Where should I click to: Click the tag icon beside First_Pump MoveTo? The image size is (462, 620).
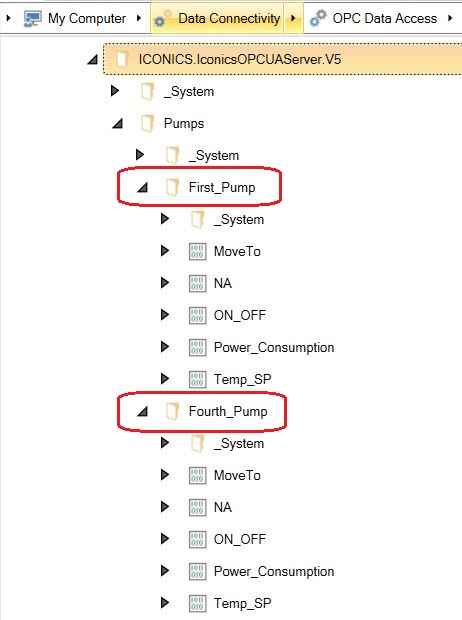pyautogui.click(x=197, y=251)
